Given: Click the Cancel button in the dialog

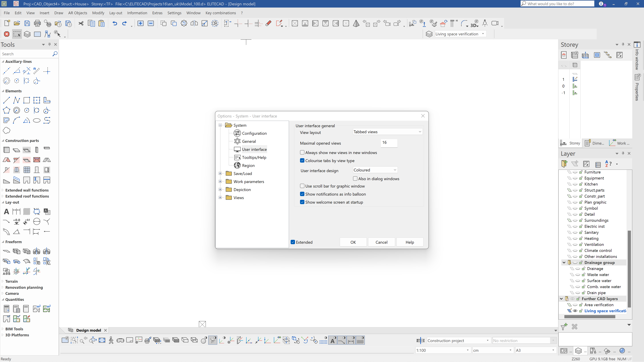Looking at the screenshot, I should tap(381, 242).
